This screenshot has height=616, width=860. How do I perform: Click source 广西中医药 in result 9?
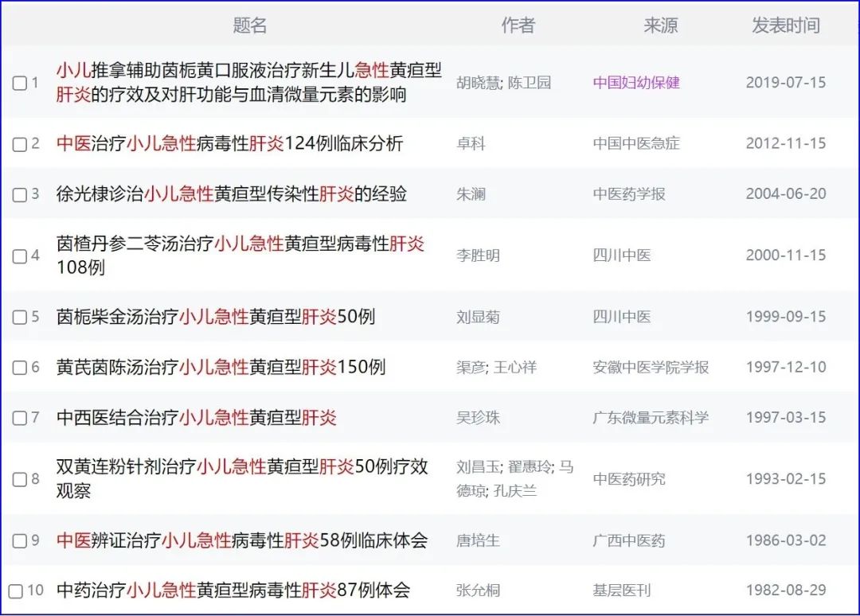click(631, 540)
